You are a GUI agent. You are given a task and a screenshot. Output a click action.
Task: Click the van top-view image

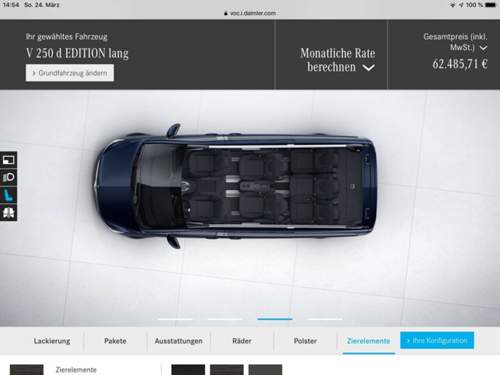tap(236, 186)
